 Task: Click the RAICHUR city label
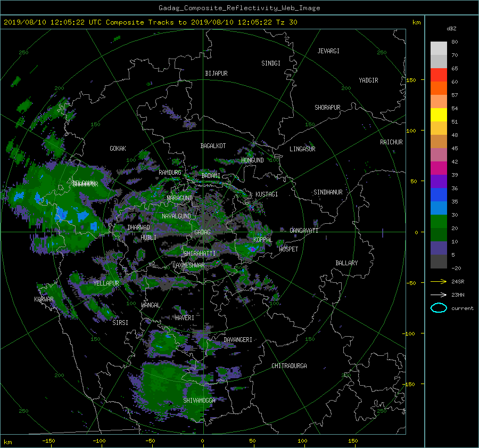pyautogui.click(x=391, y=142)
